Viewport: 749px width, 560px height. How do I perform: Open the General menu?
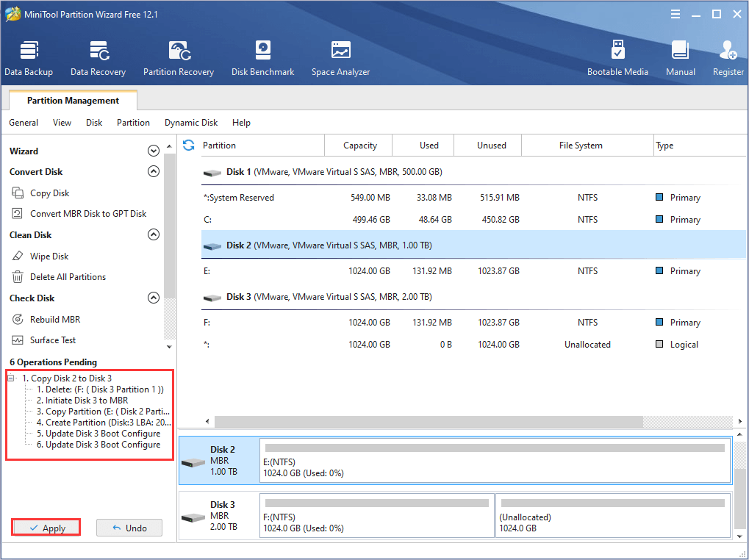tap(24, 123)
